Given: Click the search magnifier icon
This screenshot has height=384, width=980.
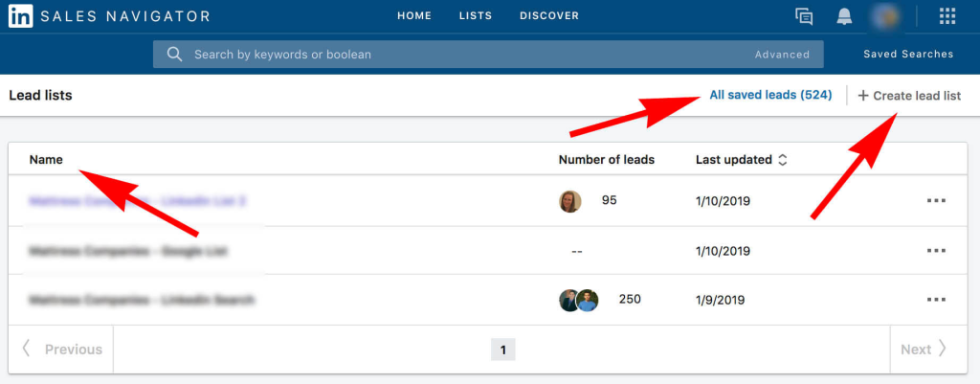Looking at the screenshot, I should (x=174, y=55).
